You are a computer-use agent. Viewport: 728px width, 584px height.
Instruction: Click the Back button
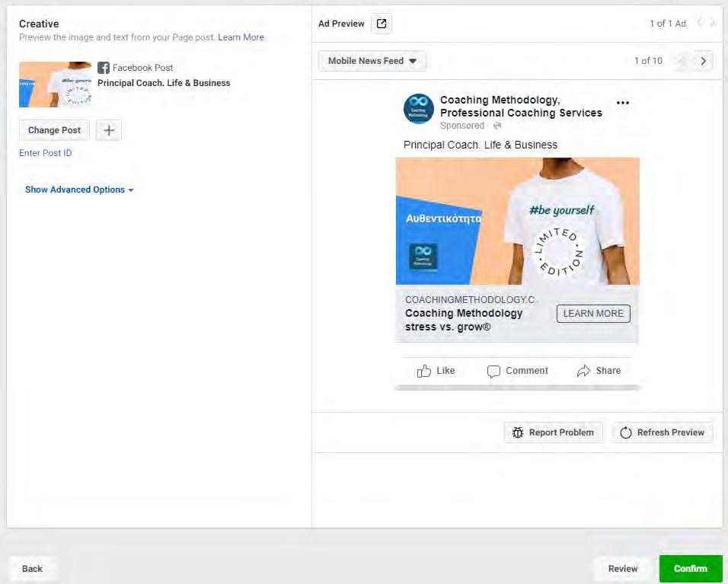(x=32, y=569)
